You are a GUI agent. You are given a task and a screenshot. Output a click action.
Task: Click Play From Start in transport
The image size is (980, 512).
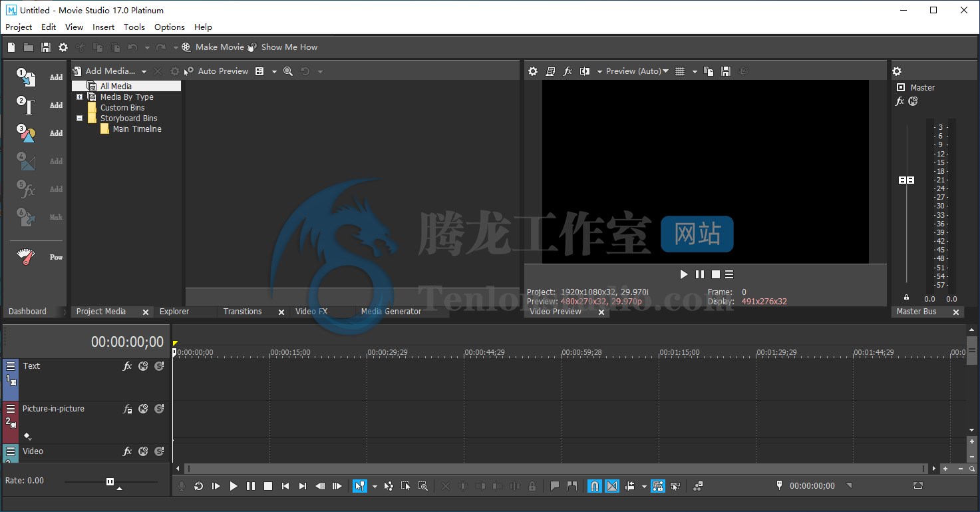[216, 486]
